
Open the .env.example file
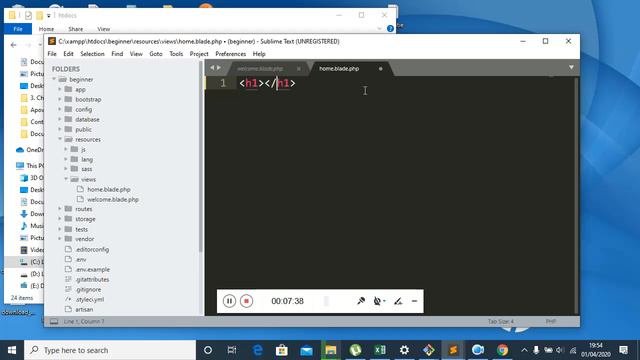[x=93, y=269]
